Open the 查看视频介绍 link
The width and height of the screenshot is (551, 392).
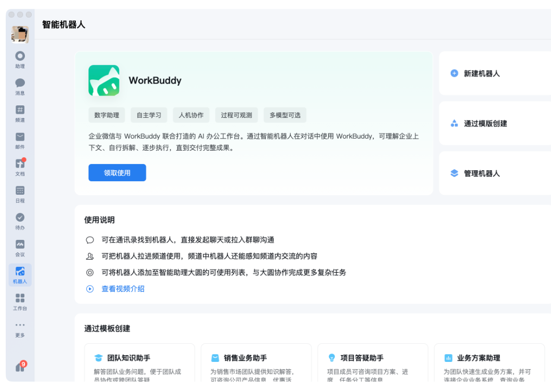click(123, 289)
